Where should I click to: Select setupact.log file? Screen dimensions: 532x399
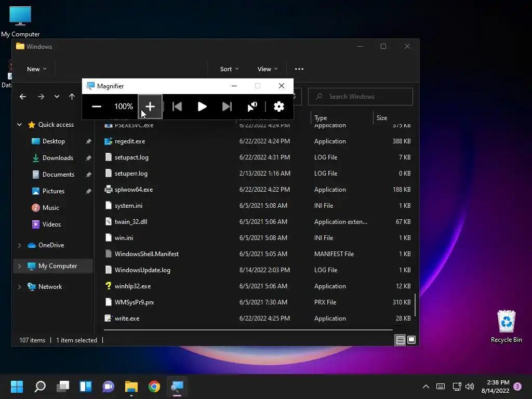click(131, 157)
